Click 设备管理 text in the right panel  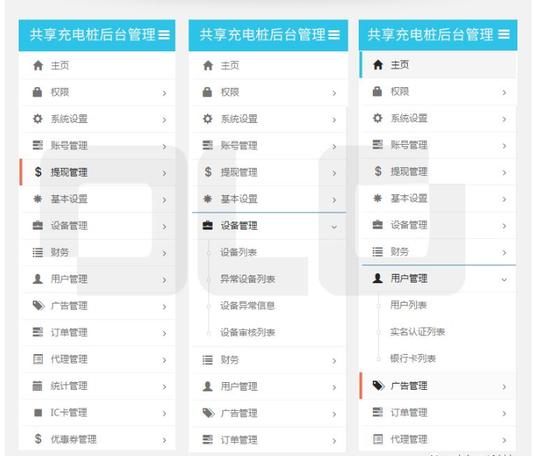coord(409,225)
